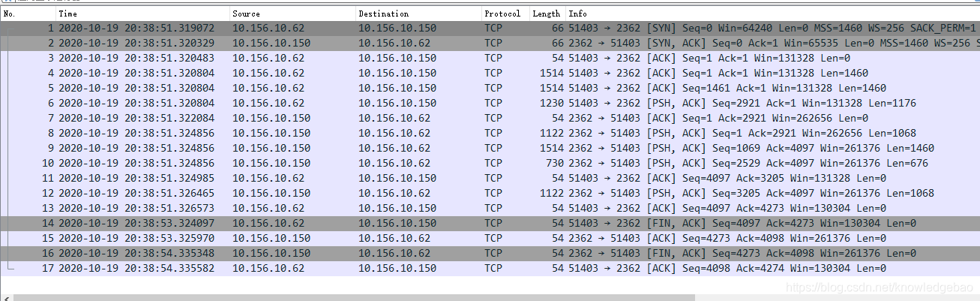Click TCP protocol cell of packet 10
The width and height of the screenshot is (980, 301).
[493, 163]
